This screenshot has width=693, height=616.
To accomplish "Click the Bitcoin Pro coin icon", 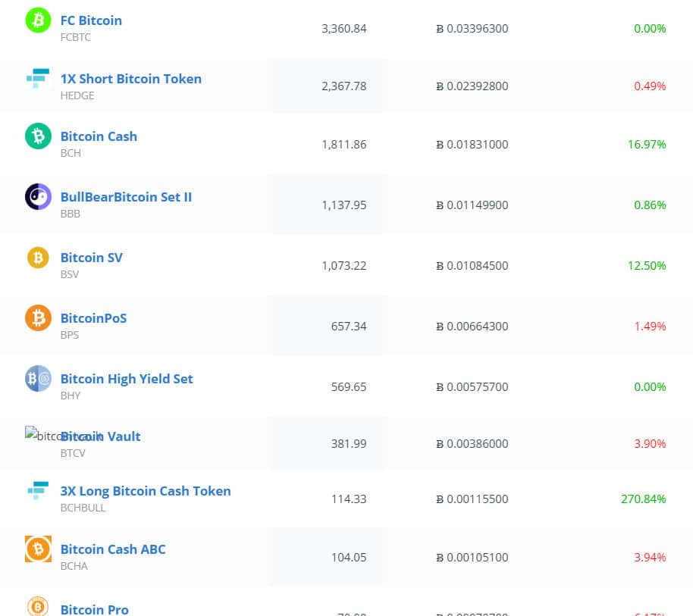I will coord(38,606).
